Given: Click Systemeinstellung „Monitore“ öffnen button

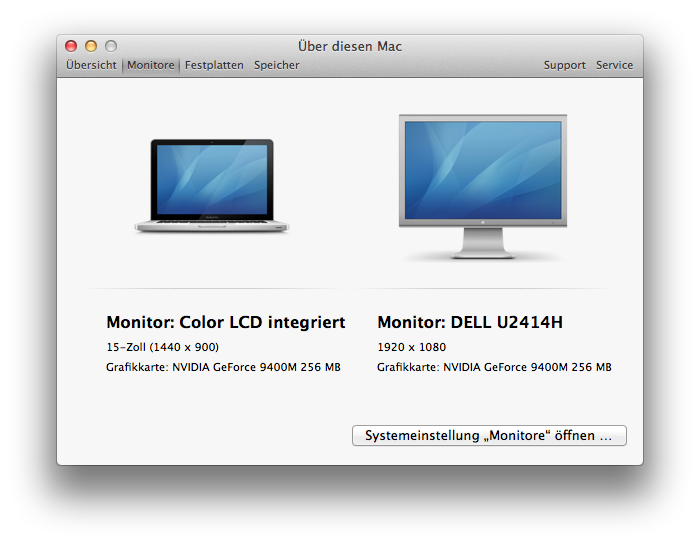Looking at the screenshot, I should click(489, 436).
